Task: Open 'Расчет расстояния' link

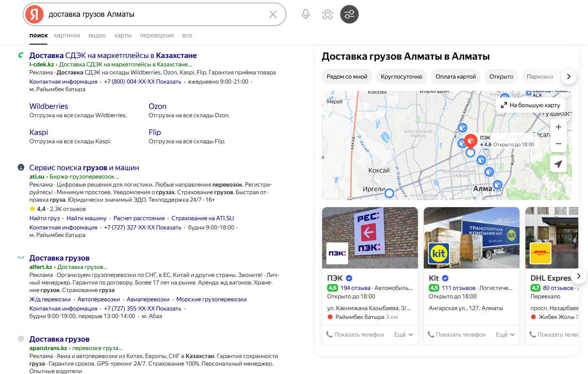Action: pyautogui.click(x=139, y=218)
